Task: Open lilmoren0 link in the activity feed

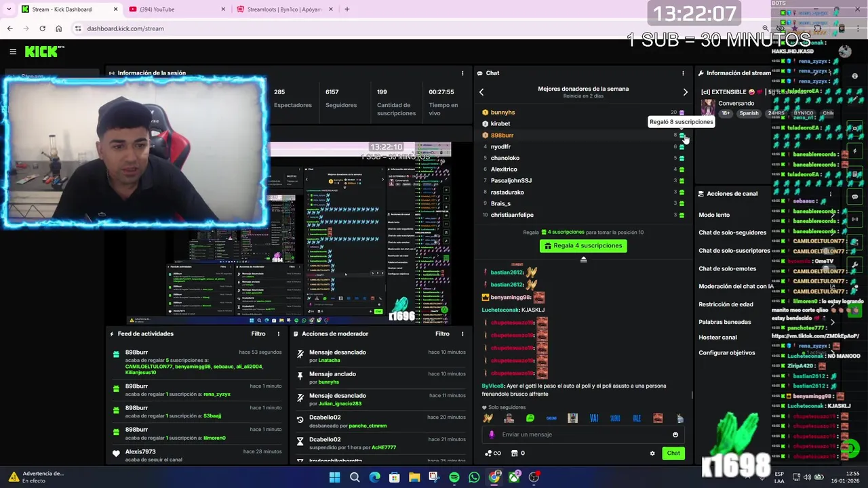Action: 214,438
